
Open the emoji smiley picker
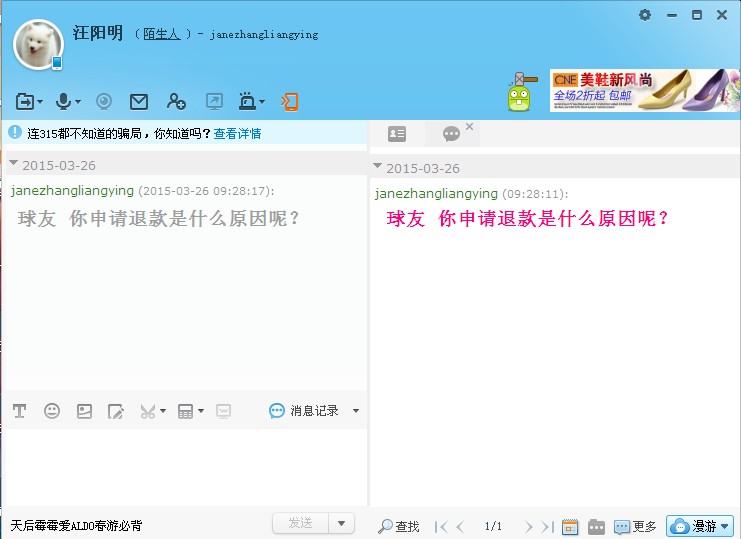click(x=52, y=411)
